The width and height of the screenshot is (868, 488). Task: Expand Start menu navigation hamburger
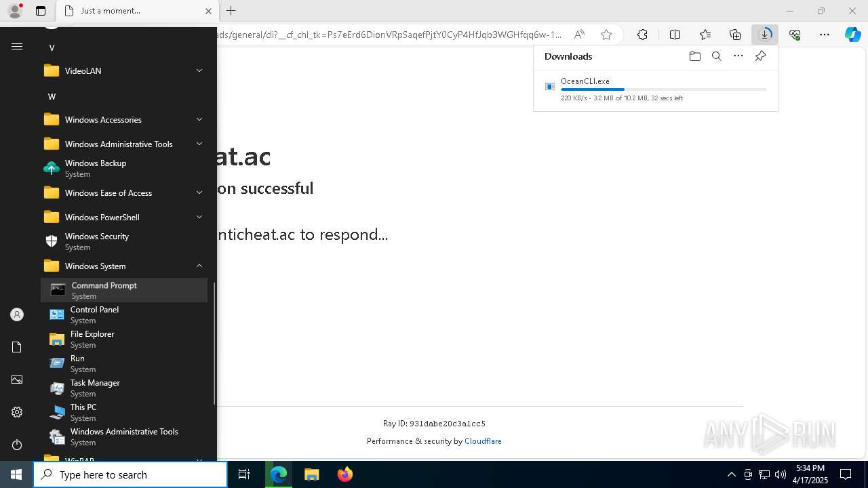coord(17,47)
